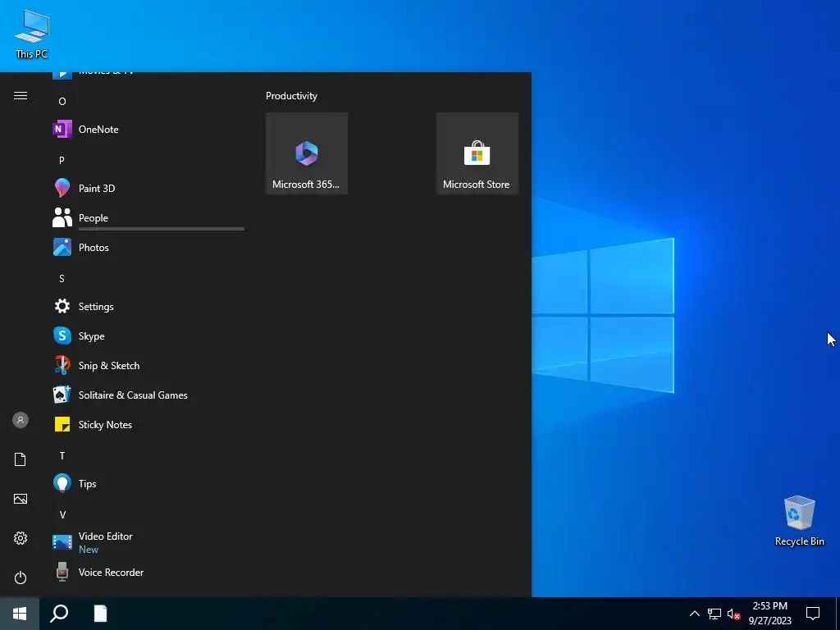This screenshot has height=630, width=840.
Task: Open Snip & Sketch
Action: point(148,365)
